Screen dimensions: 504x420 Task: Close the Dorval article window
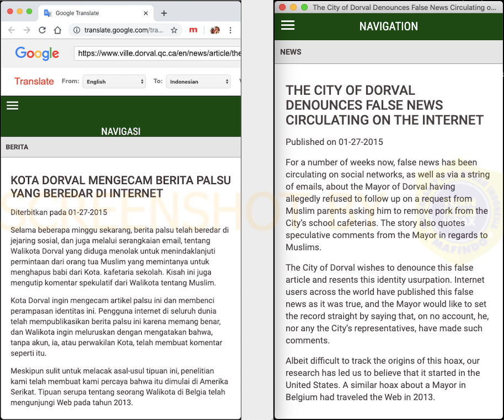tap(282, 7)
